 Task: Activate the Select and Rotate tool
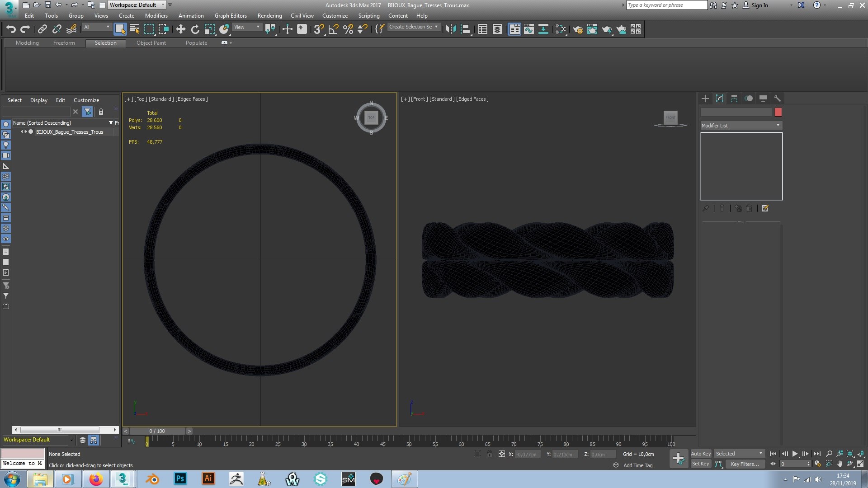pos(195,29)
